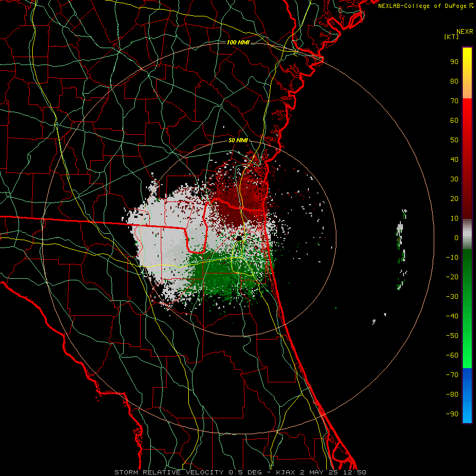The height and width of the screenshot is (476, 476).
Task: Click the -90 value on the velocity scale
Action: (x=452, y=414)
